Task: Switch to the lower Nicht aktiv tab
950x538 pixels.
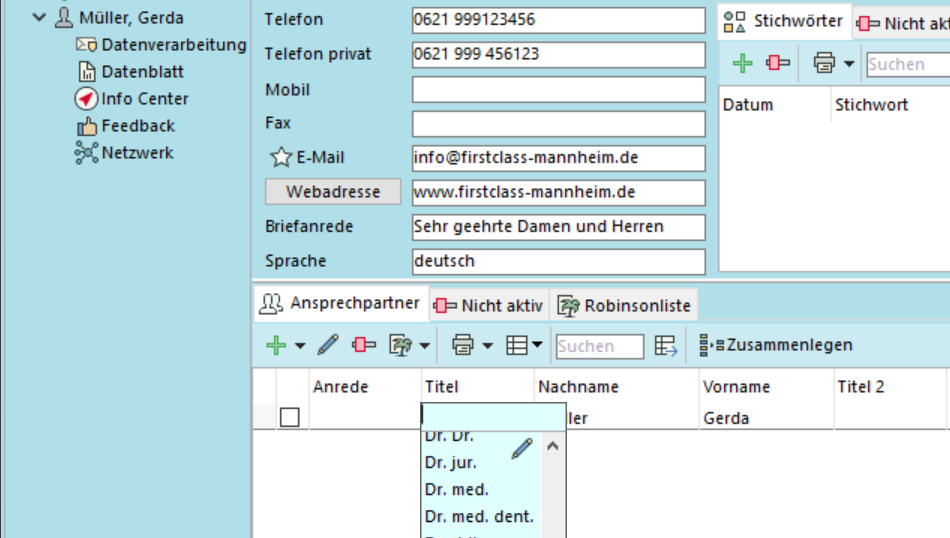Action: pos(490,306)
